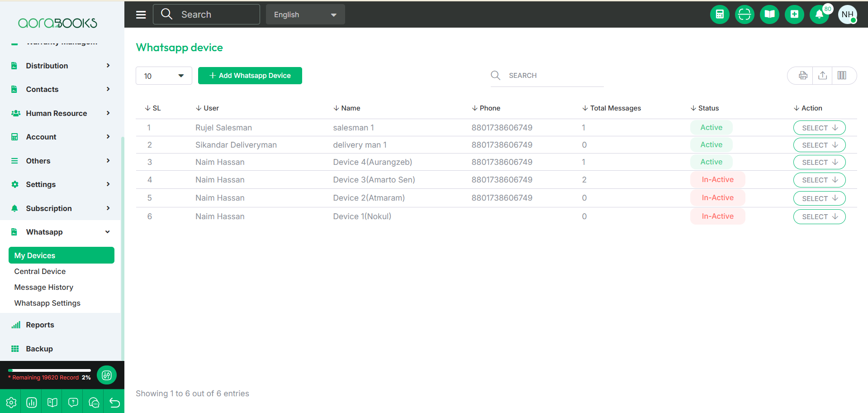The height and width of the screenshot is (413, 868).
Task: Click Add Whatsapp Device button
Action: click(x=250, y=76)
